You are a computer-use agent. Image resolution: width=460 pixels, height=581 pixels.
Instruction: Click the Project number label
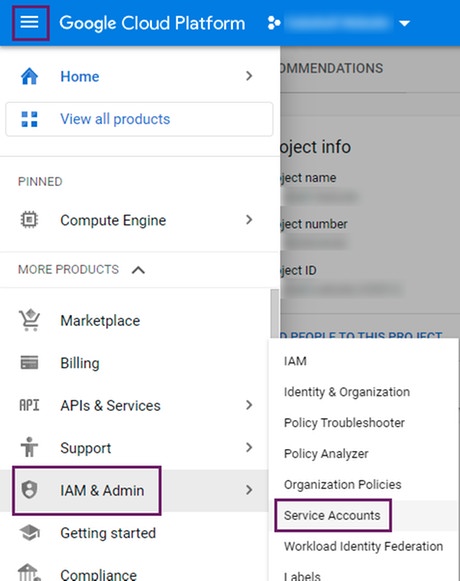tap(314, 224)
